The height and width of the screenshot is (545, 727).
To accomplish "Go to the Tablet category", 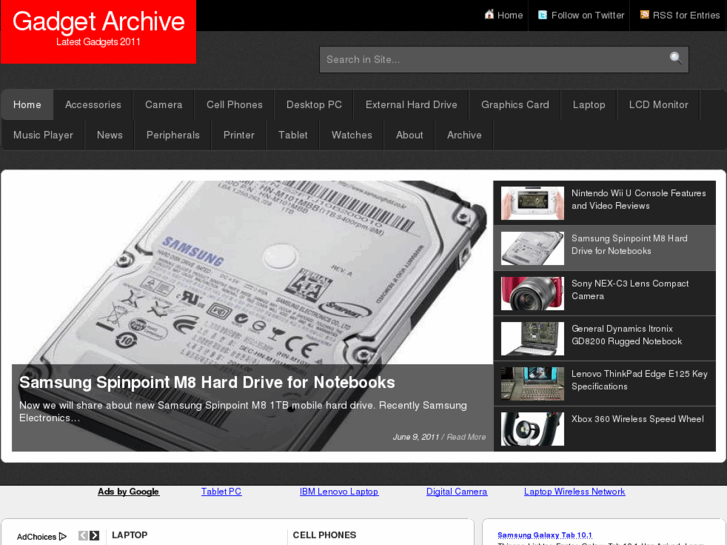I will [x=293, y=135].
